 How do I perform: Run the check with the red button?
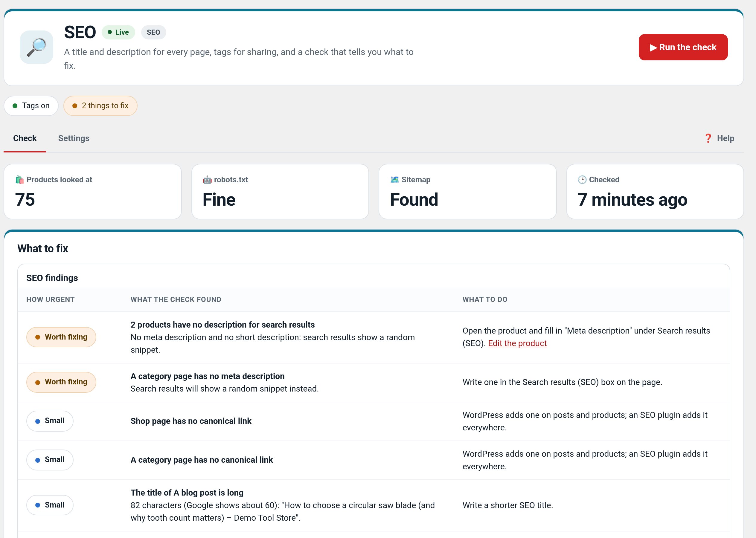tap(683, 47)
